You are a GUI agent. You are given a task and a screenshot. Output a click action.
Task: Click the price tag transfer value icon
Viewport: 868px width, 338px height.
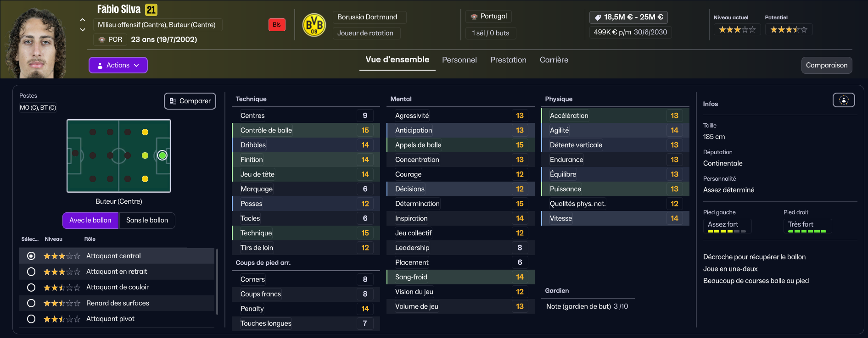(x=598, y=17)
